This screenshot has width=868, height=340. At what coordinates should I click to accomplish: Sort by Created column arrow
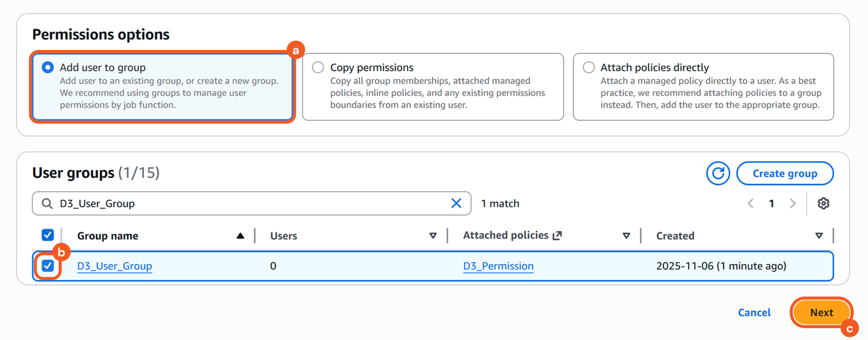[819, 236]
